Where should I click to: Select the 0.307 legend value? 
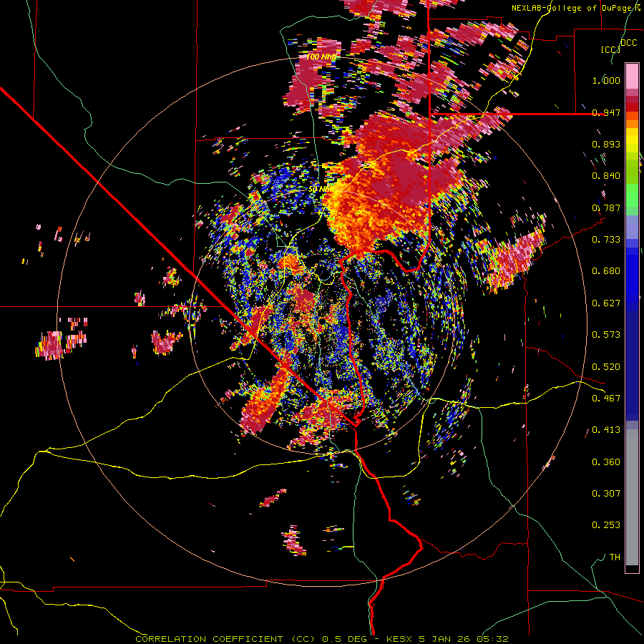[606, 494]
